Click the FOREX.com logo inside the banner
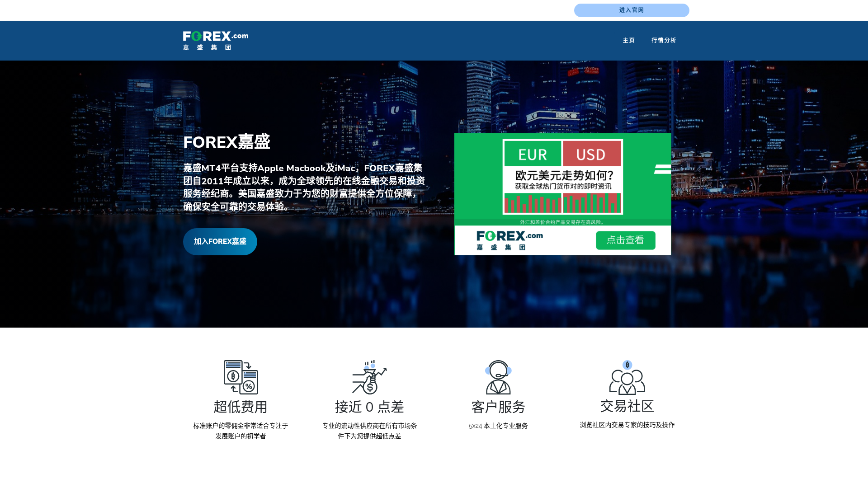Screen dimensions: 868x488 (509, 240)
